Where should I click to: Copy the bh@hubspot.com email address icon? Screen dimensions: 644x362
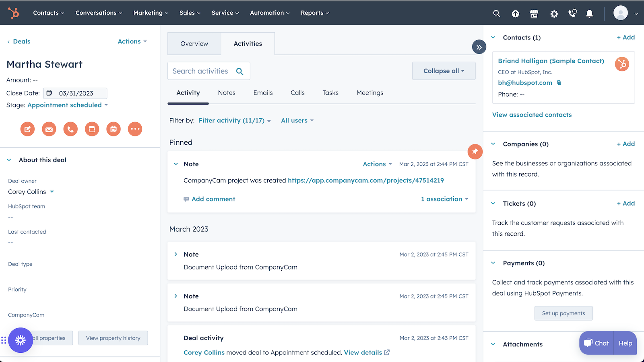pos(559,83)
